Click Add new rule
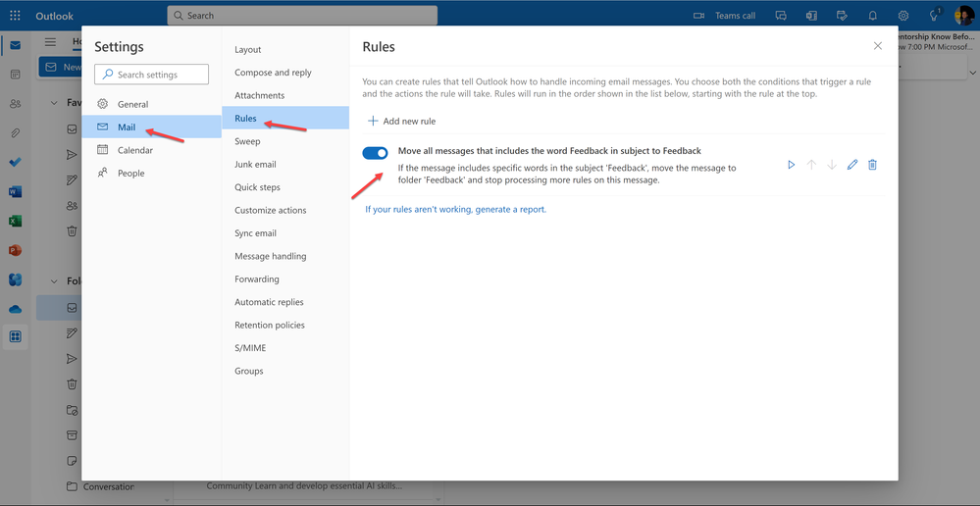 click(x=401, y=122)
